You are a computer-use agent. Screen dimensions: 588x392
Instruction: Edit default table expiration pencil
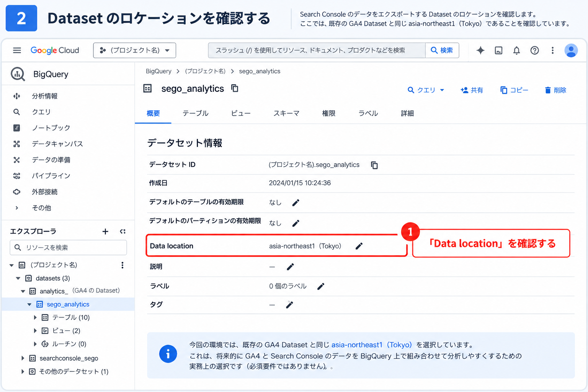click(x=296, y=203)
